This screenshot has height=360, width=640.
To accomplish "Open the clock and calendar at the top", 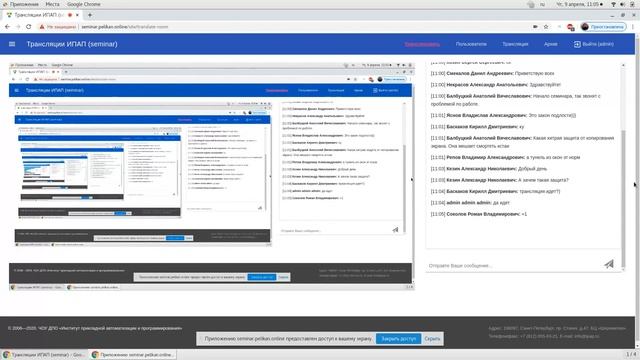I will coord(579,4).
